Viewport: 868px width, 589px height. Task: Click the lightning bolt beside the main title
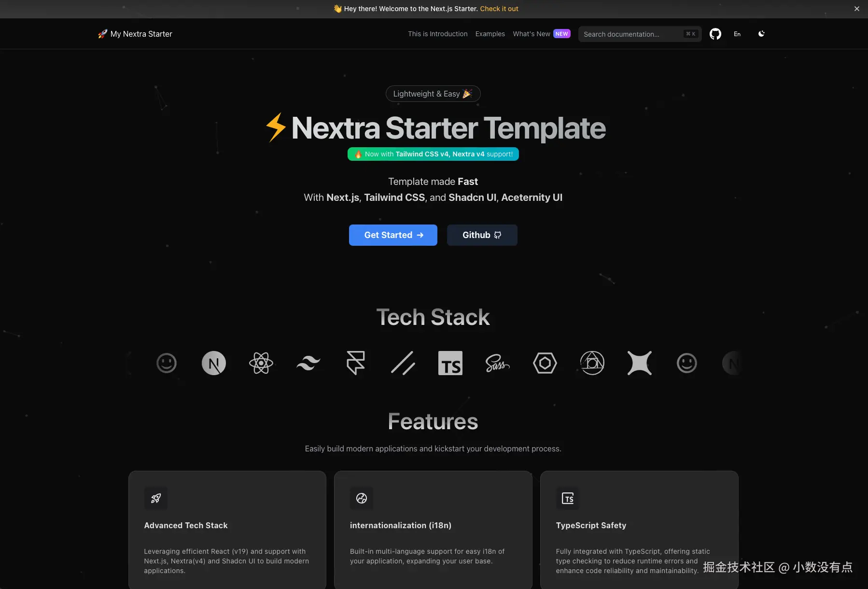(276, 127)
